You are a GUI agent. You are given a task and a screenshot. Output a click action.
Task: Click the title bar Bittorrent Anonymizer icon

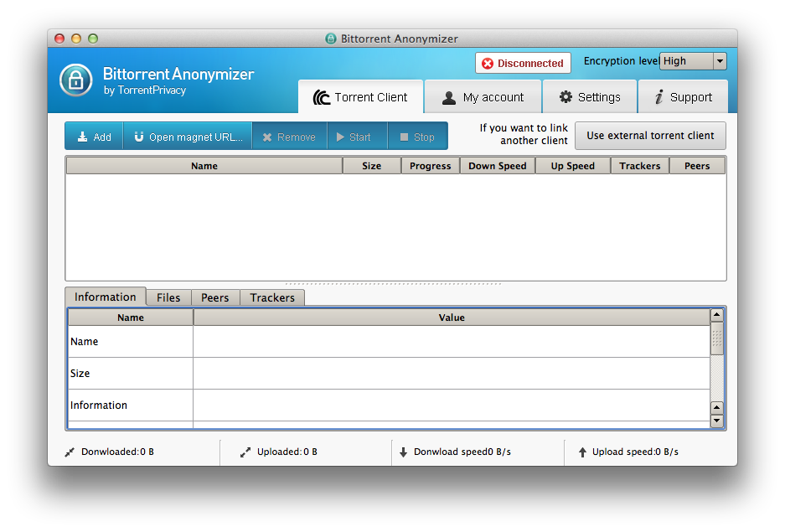[330, 39]
